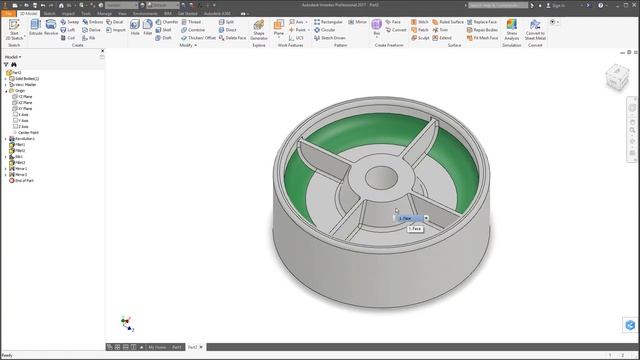The height and width of the screenshot is (360, 640).
Task: Click Convert to Sheet Metal
Action: tap(535, 29)
